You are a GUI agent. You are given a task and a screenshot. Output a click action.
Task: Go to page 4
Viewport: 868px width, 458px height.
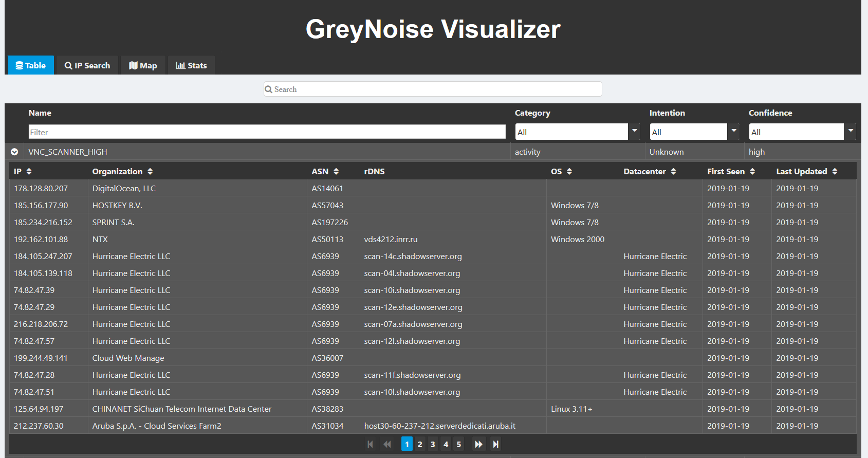click(x=446, y=444)
